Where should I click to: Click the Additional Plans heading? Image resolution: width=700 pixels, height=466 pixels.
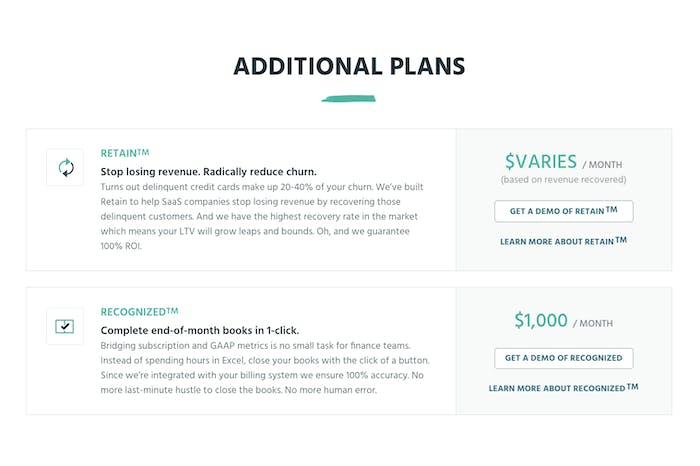pyautogui.click(x=349, y=67)
